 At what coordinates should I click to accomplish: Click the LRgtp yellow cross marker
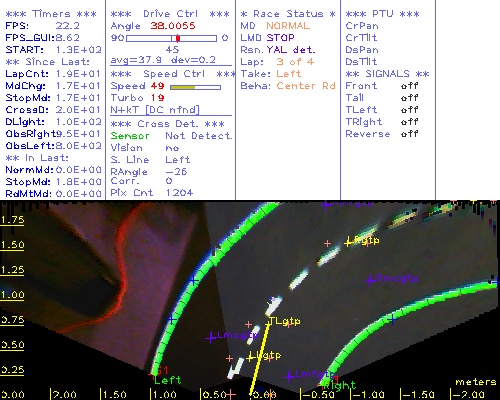click(x=349, y=242)
